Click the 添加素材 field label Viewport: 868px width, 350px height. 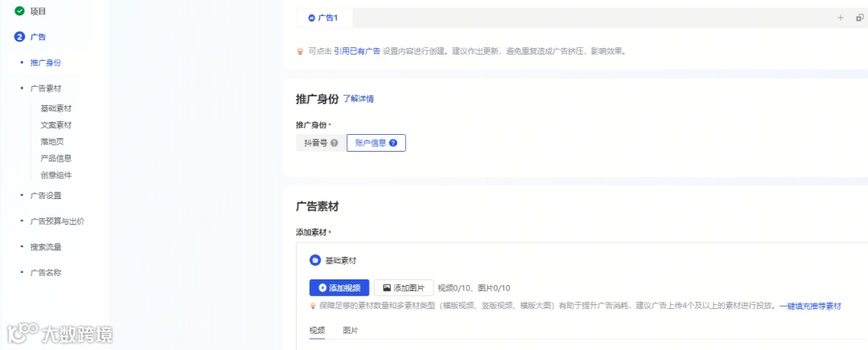312,232
